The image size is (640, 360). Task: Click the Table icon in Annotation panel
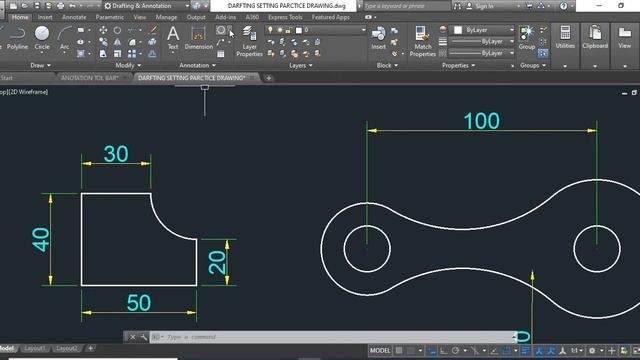coord(220,54)
